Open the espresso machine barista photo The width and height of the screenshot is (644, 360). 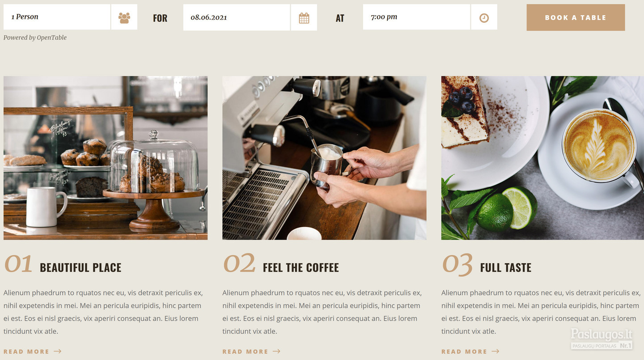point(324,158)
